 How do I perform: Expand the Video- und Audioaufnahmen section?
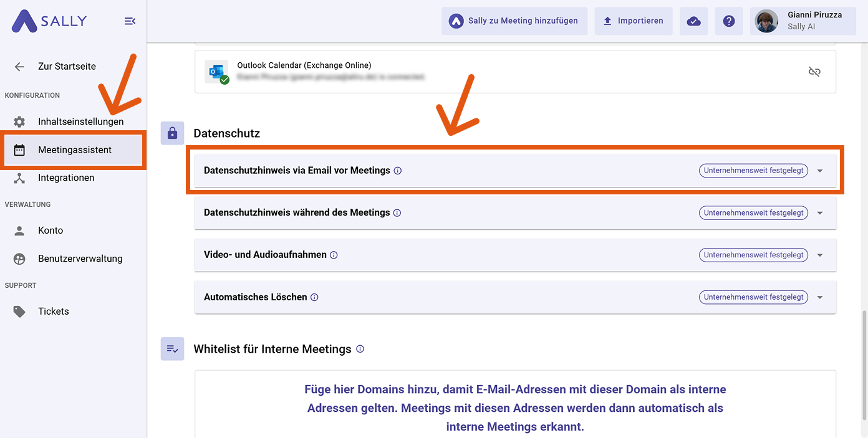pyautogui.click(x=820, y=255)
